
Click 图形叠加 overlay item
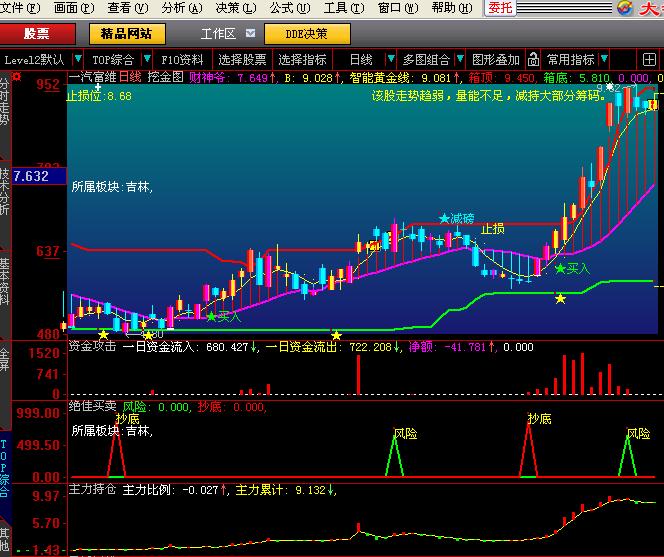496,60
